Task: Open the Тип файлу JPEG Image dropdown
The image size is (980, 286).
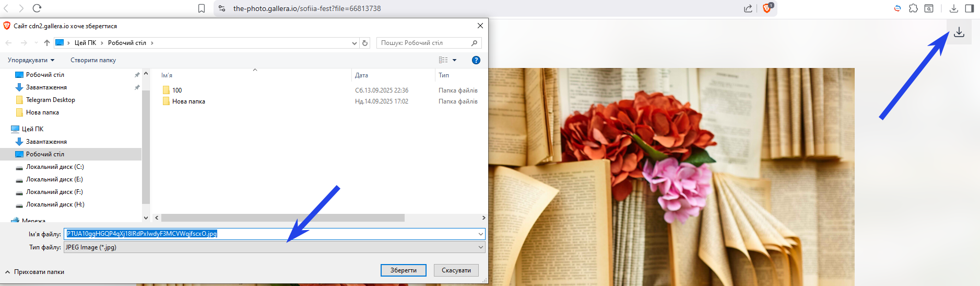Action: tap(275, 247)
